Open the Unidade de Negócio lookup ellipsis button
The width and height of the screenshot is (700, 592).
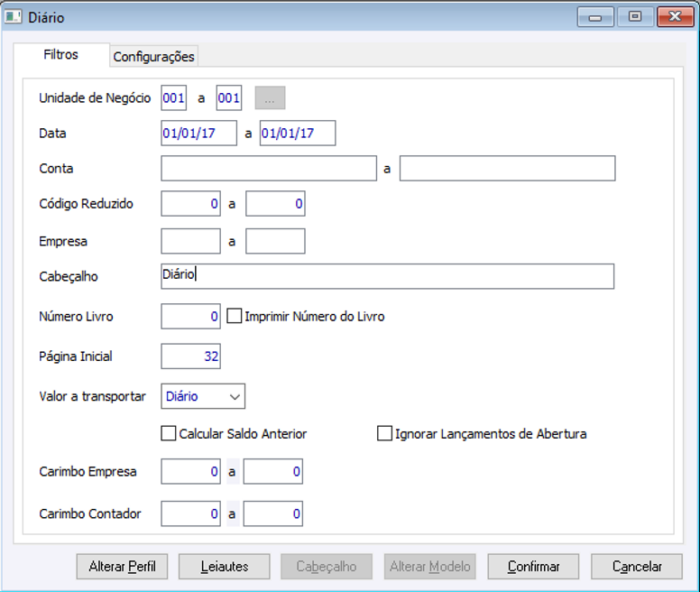click(270, 97)
